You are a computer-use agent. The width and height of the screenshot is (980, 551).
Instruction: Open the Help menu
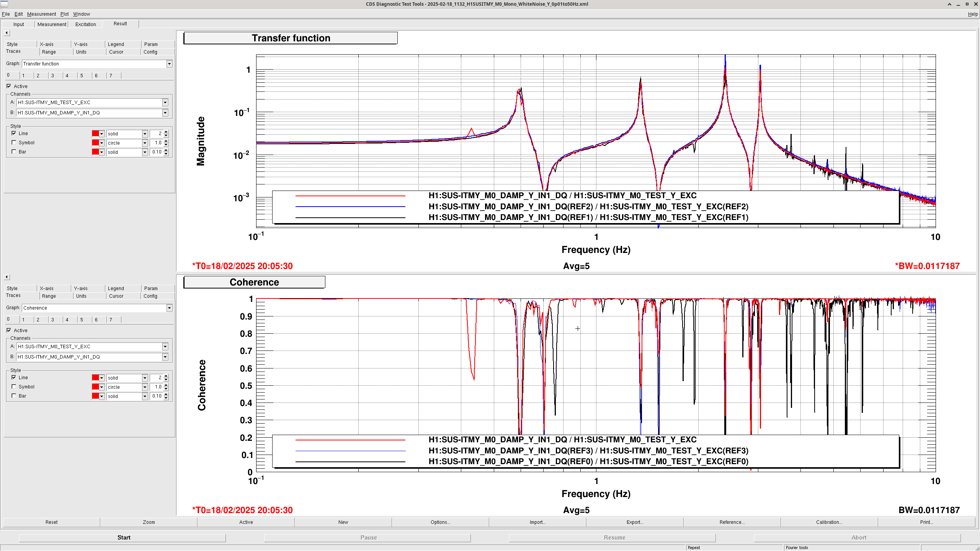pyautogui.click(x=973, y=14)
